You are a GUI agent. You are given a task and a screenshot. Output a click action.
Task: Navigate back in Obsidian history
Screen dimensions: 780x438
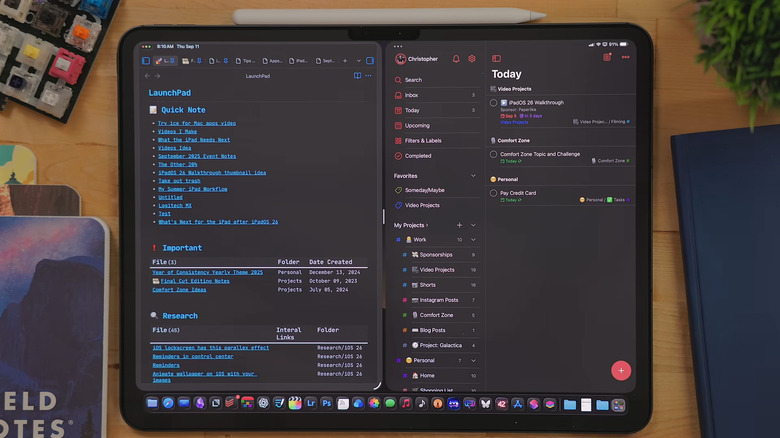[x=147, y=76]
